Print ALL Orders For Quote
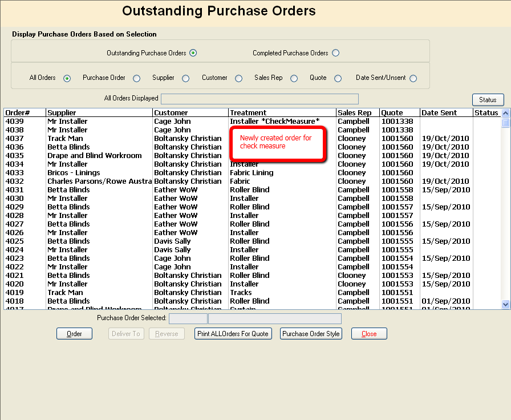 pos(233,334)
